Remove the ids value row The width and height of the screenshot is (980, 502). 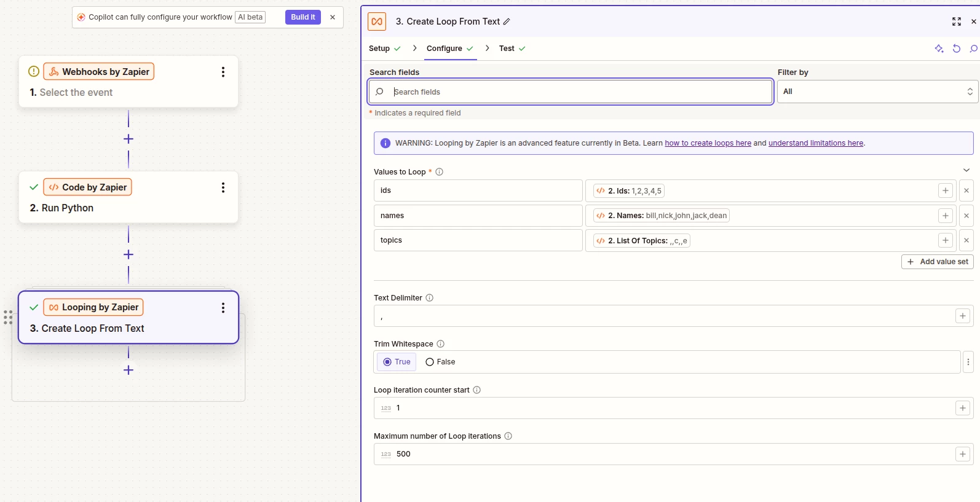[x=966, y=190]
